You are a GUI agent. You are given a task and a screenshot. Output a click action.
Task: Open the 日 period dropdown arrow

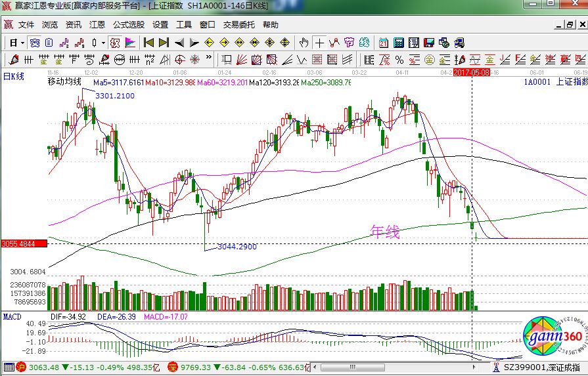pos(22,43)
